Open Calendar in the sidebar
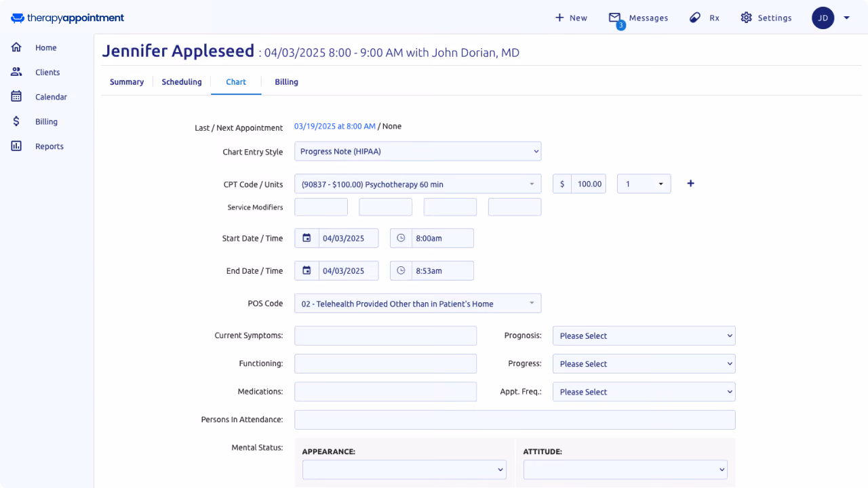 click(51, 97)
